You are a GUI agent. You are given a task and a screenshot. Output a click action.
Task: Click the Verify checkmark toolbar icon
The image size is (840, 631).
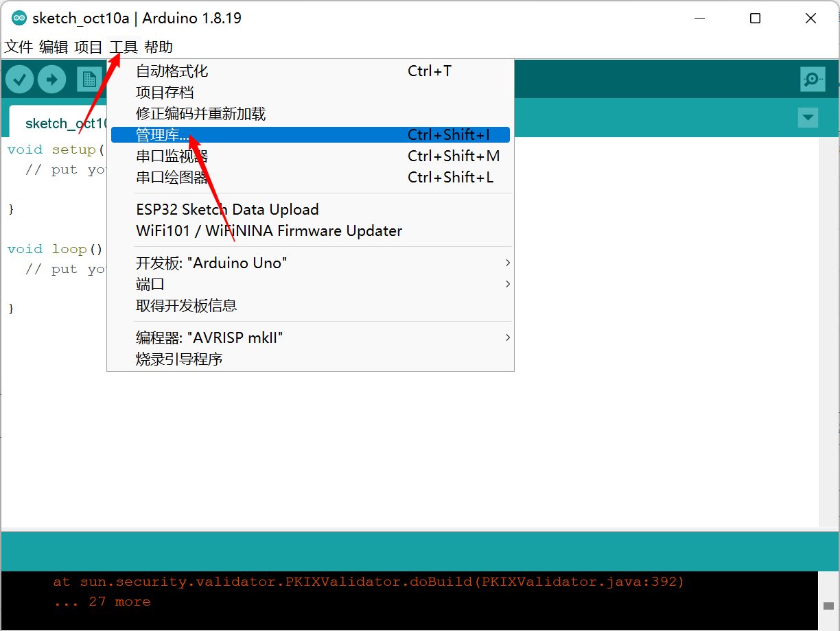[19, 80]
